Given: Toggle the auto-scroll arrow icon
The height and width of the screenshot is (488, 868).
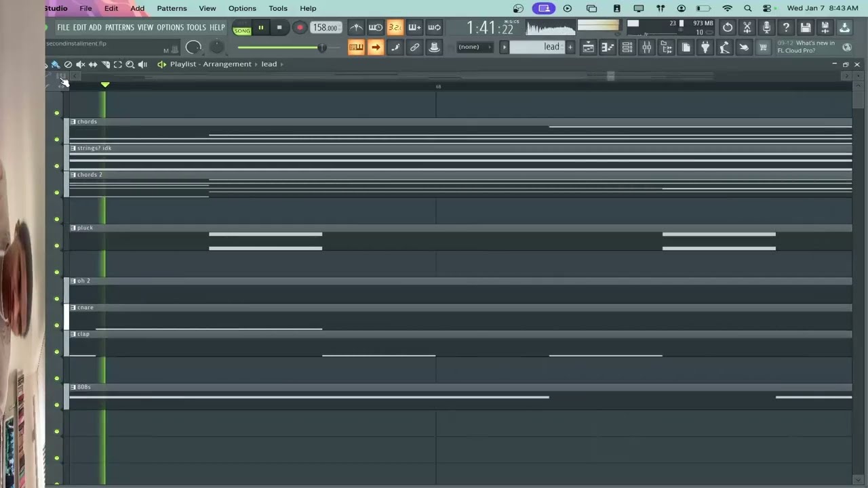Looking at the screenshot, I should [x=375, y=47].
